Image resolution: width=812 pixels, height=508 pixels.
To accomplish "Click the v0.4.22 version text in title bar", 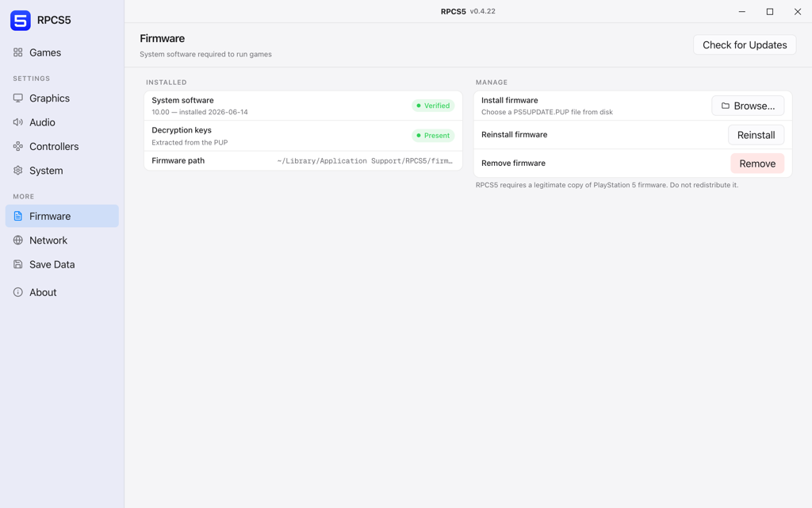I will 483,11.
